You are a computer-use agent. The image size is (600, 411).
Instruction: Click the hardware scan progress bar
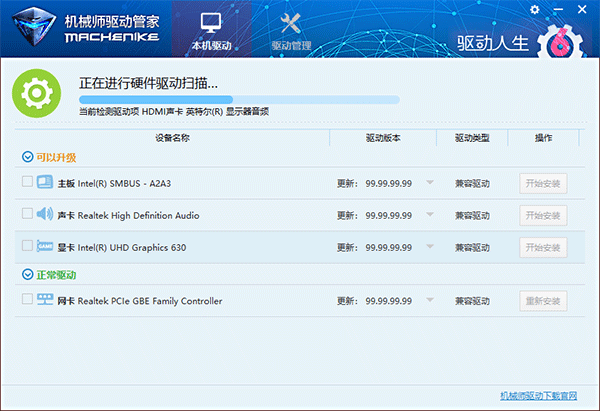(x=239, y=100)
